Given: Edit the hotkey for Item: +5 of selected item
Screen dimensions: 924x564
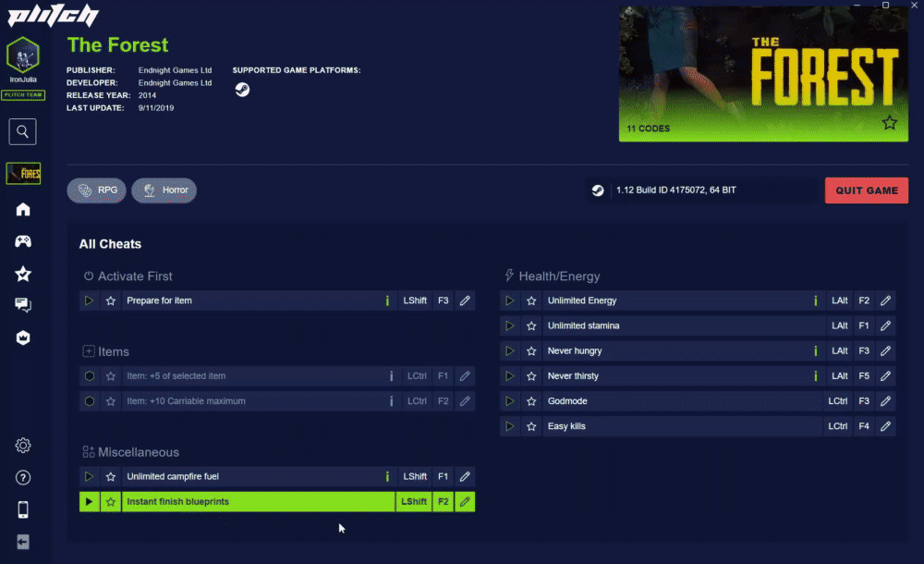Looking at the screenshot, I should pyautogui.click(x=465, y=375).
